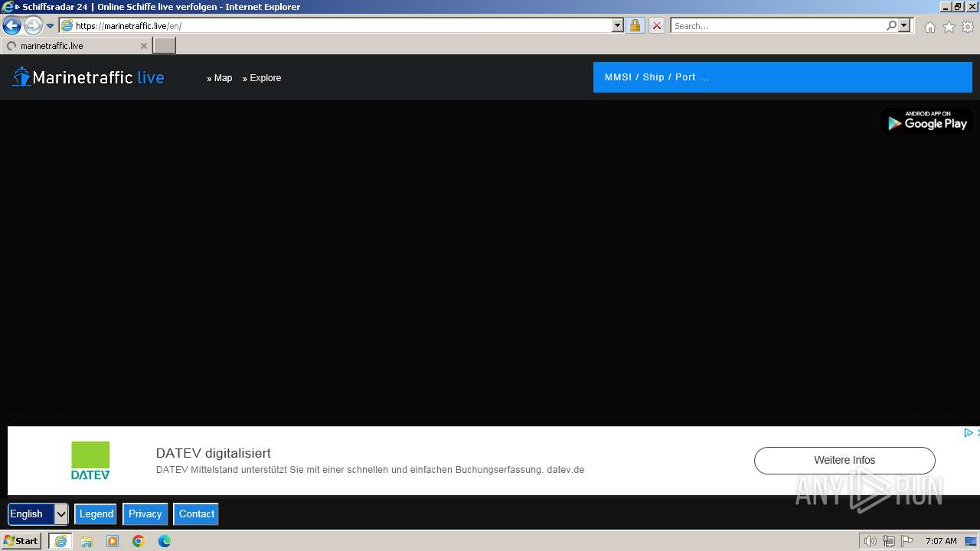Image resolution: width=980 pixels, height=551 pixels.
Task: Click the network tray icon
Action: point(889,541)
